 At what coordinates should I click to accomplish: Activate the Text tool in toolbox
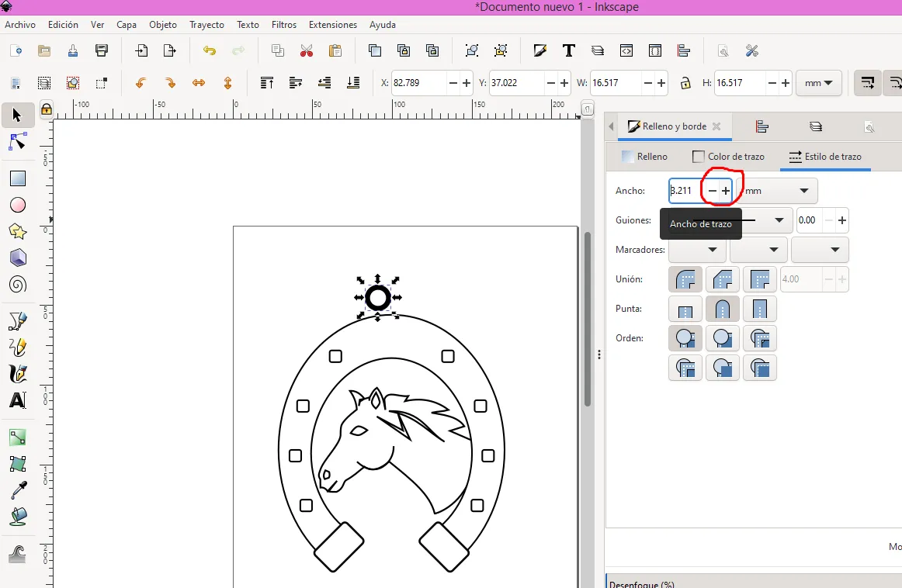pyautogui.click(x=17, y=400)
